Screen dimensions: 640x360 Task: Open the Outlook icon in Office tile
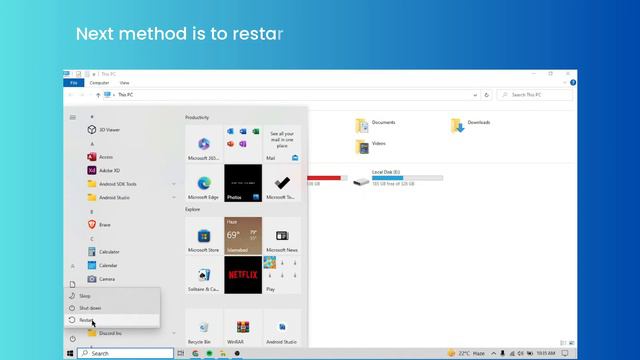tap(231, 131)
